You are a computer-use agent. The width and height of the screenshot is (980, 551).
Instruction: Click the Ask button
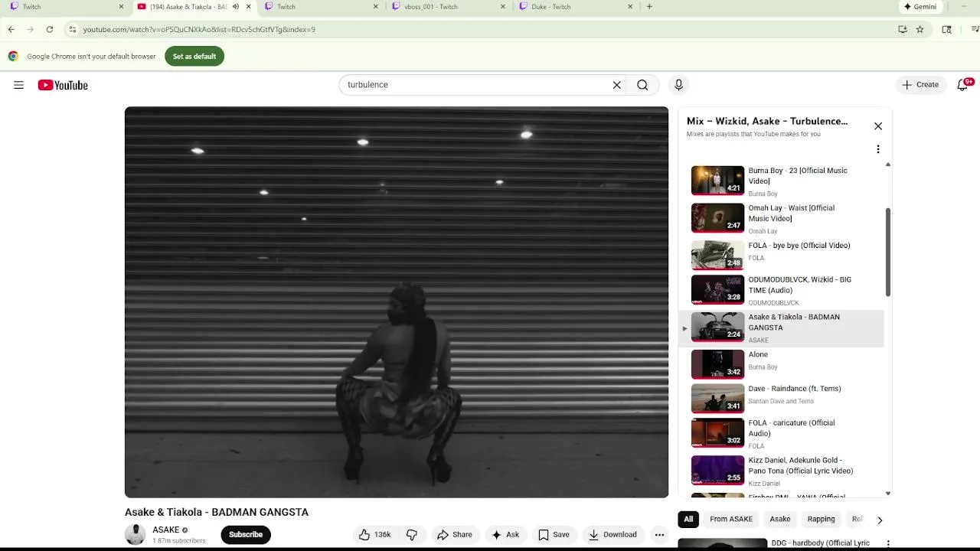click(x=505, y=534)
